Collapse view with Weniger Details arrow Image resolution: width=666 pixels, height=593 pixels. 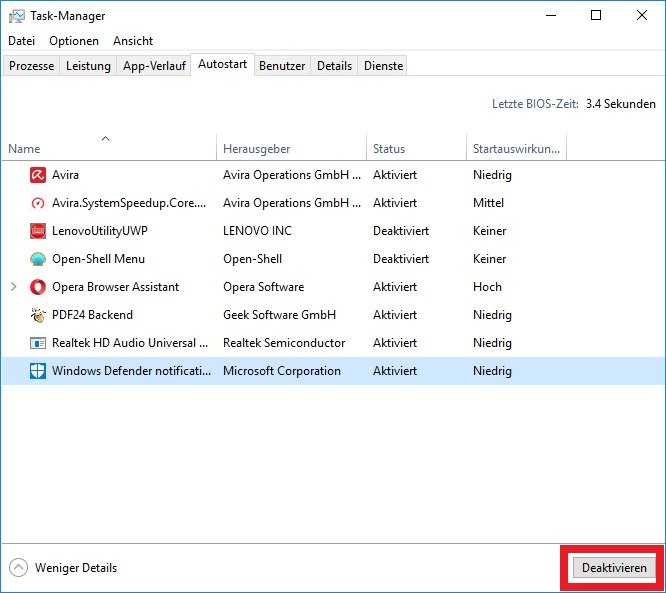[18, 568]
